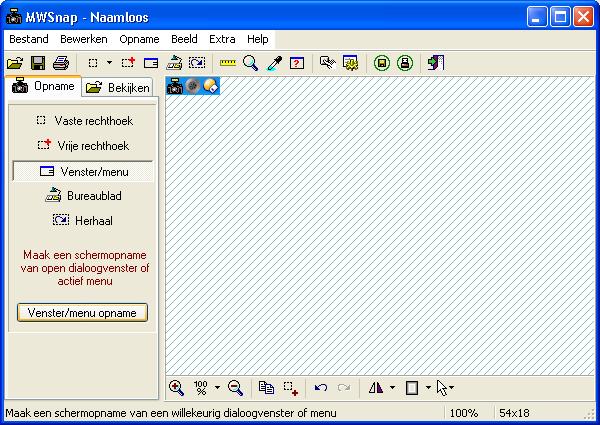
Task: Select the Vrije rechthoek capture mode
Action: (x=83, y=145)
